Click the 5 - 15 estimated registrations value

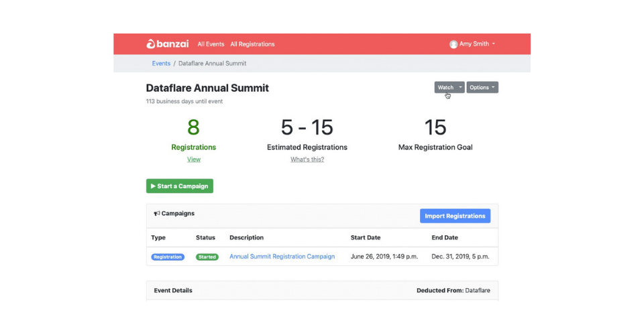coord(307,127)
